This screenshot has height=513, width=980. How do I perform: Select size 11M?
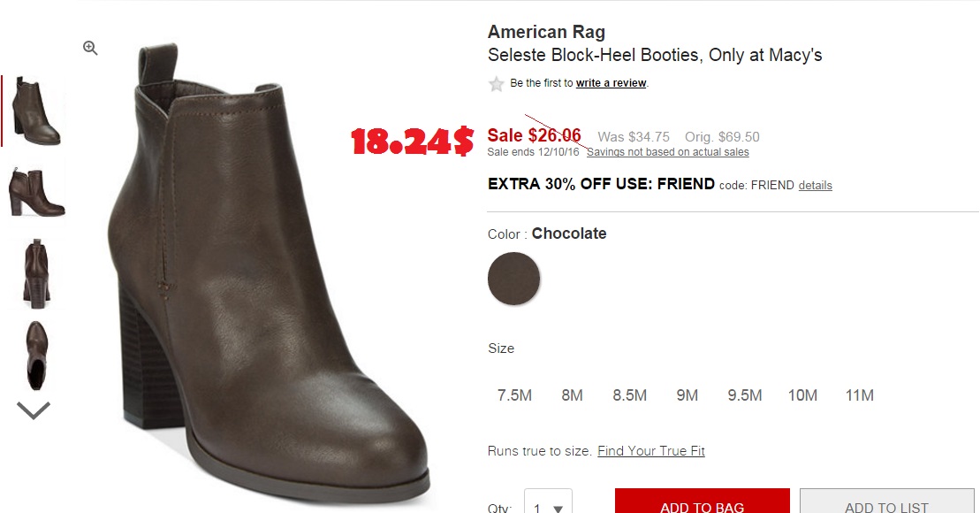click(859, 395)
